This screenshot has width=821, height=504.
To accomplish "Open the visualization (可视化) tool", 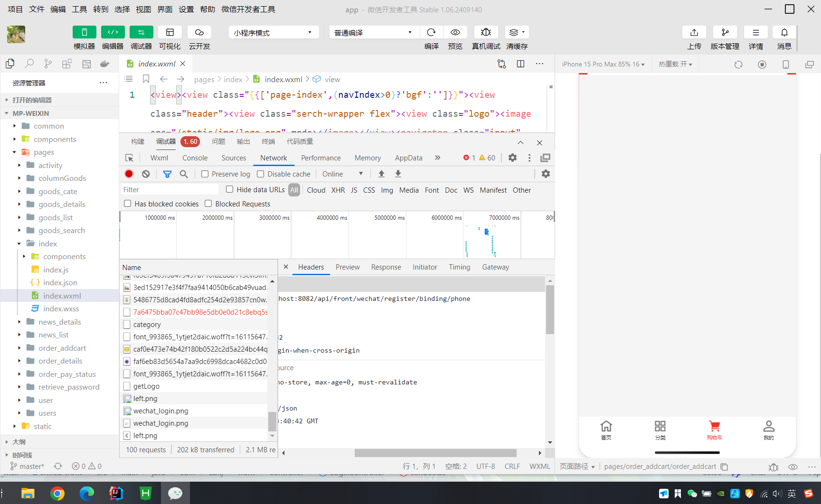I will click(170, 32).
